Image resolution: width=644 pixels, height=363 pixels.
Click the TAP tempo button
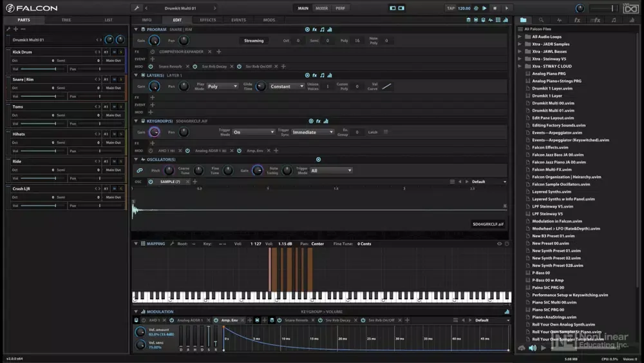pos(451,8)
